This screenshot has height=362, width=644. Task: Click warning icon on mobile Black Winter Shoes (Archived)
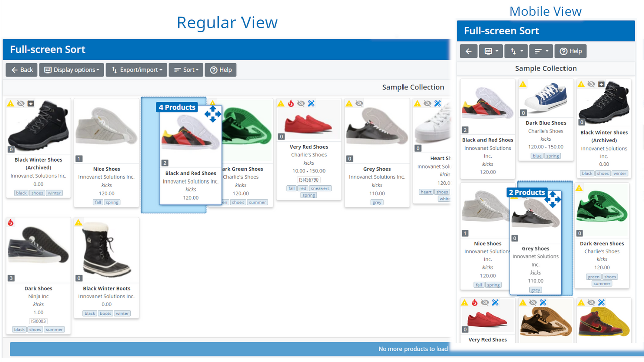pos(581,84)
